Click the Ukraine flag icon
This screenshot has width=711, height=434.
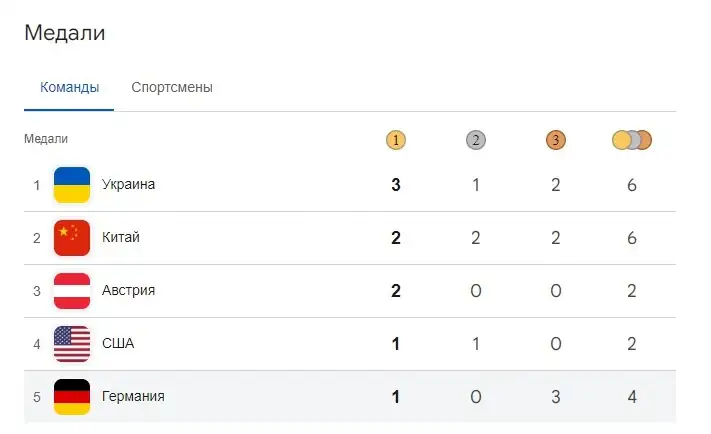pos(72,185)
